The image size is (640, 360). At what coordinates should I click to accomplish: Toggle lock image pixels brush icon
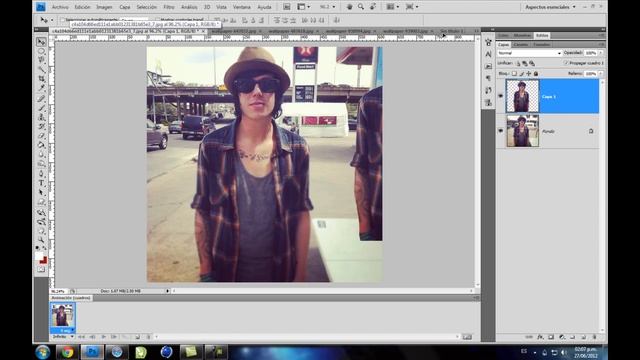click(x=522, y=73)
